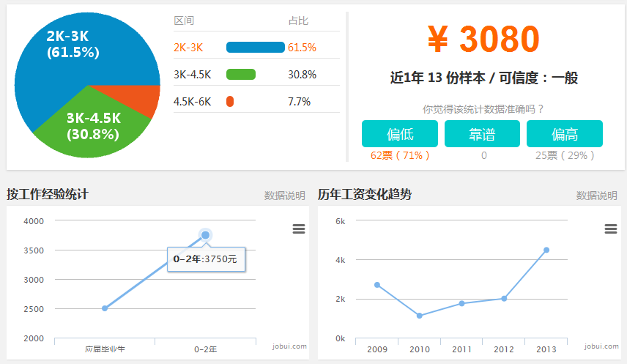Click the 62票 (71%) vote count
Screen dimensions: 627x364
(x=400, y=155)
